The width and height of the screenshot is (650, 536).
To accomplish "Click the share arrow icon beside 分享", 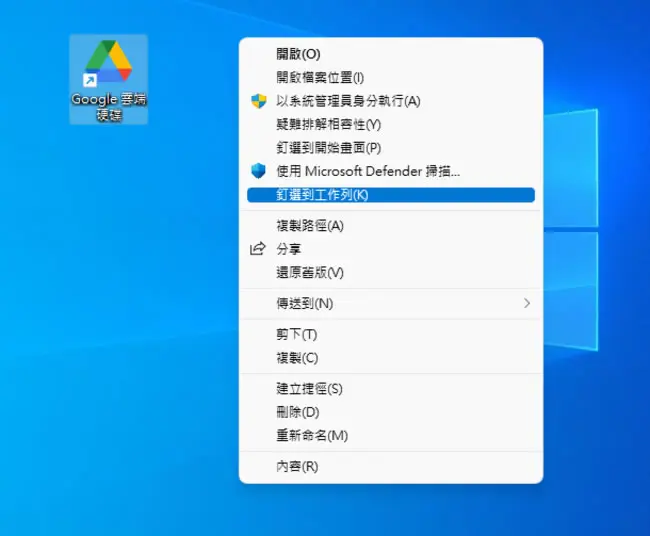I will tap(257, 249).
